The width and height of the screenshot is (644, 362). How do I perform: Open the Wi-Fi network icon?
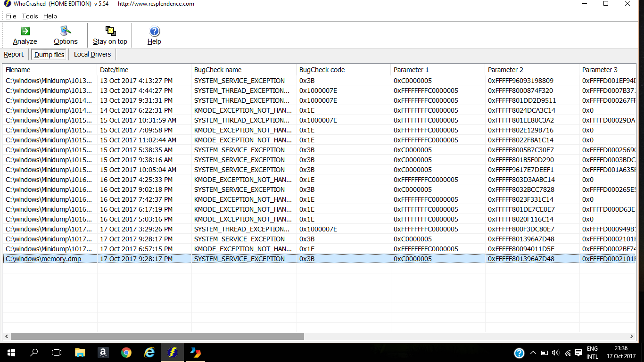point(568,353)
